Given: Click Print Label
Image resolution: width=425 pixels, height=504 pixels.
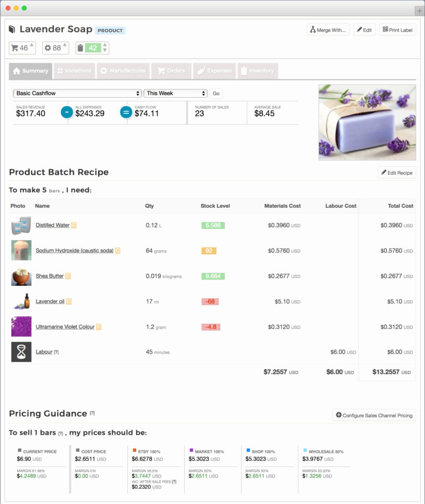Looking at the screenshot, I should pos(397,30).
